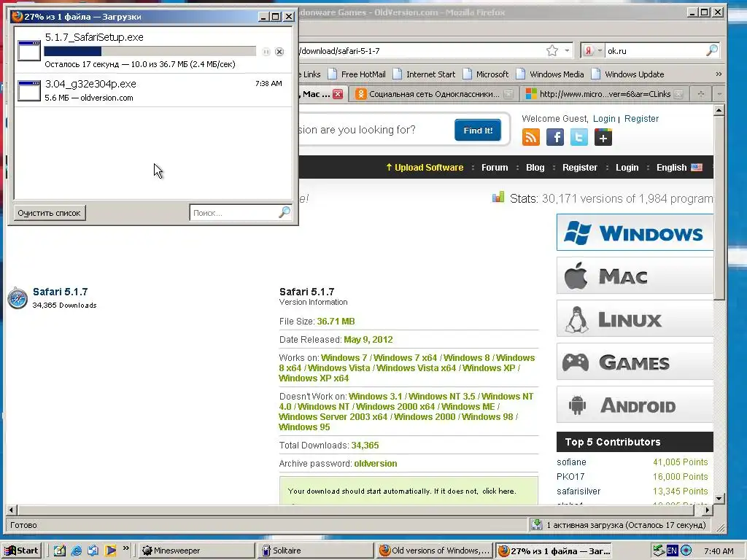Click the URL address field
Image resolution: width=747 pixels, height=560 pixels.
click(422, 50)
